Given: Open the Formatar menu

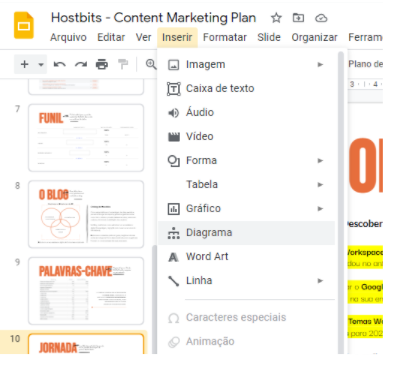Looking at the screenshot, I should [225, 37].
